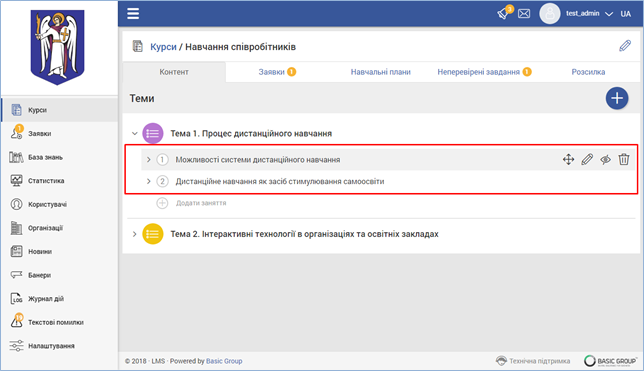Open the hamburger menu in top bar

click(x=133, y=14)
